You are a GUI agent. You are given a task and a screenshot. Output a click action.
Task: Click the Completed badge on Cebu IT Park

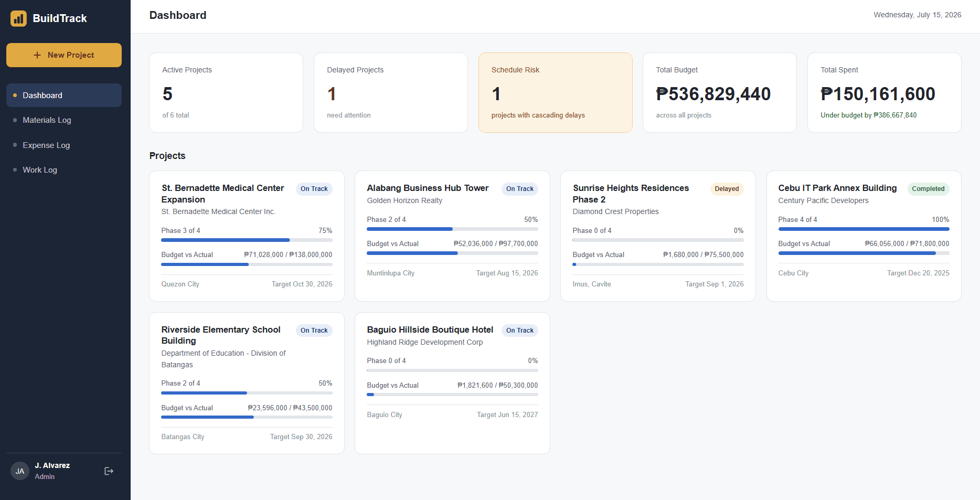point(928,189)
